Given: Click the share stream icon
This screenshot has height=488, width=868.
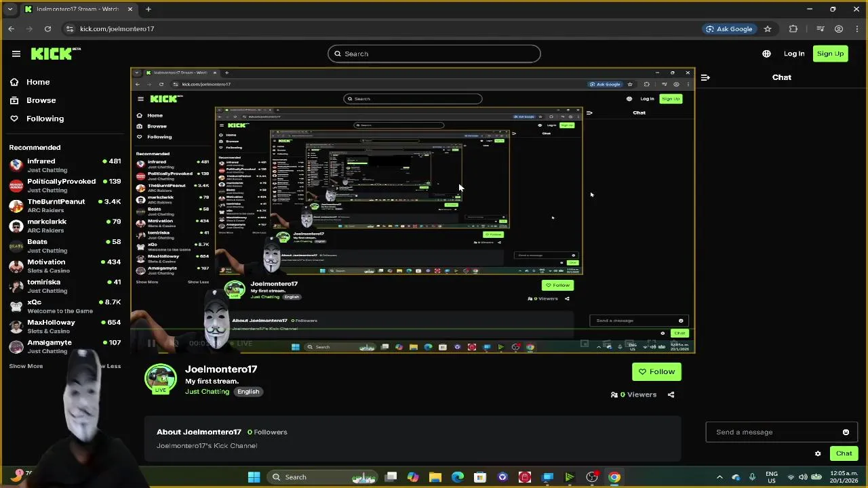Looking at the screenshot, I should [671, 394].
